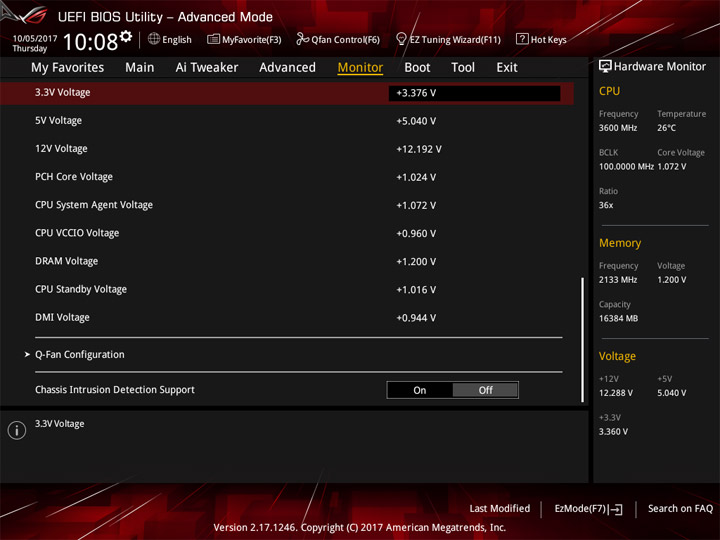
Task: Click the Memory heading in Hardware Monitor
Action: tap(620, 243)
